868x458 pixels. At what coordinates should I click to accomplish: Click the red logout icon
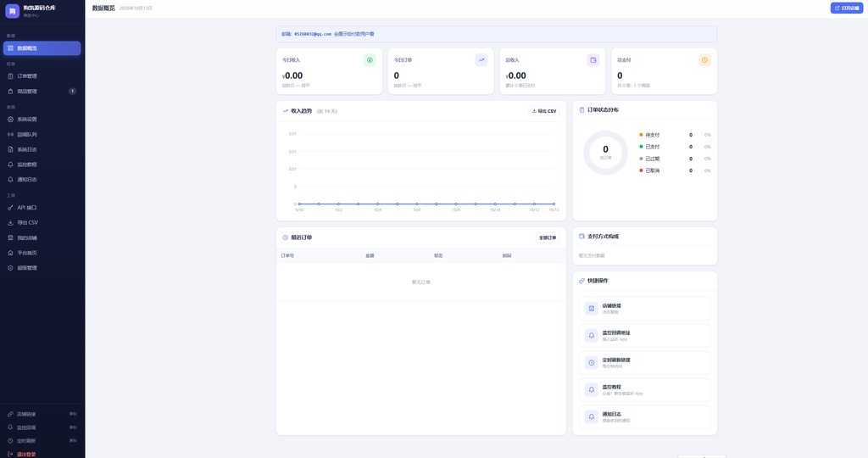10,454
